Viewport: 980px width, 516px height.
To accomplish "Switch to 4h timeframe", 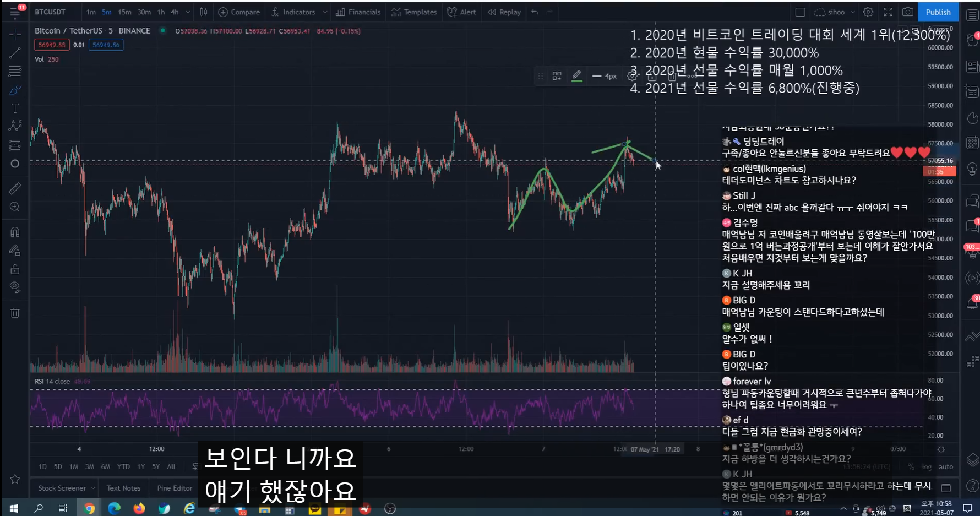I will click(x=175, y=12).
